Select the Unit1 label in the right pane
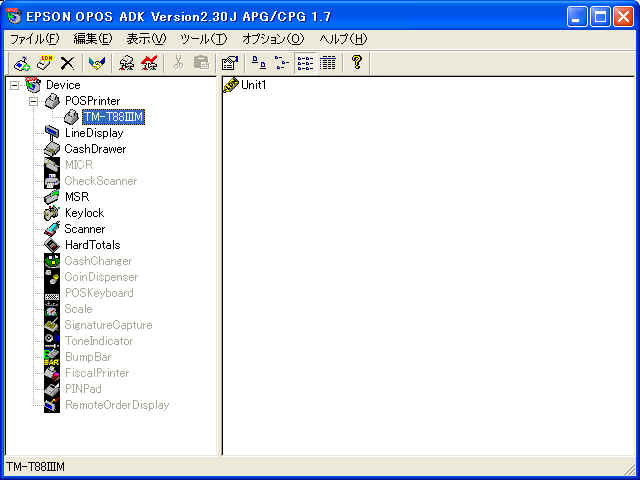Image resolution: width=640 pixels, height=480 pixels. [x=253, y=85]
